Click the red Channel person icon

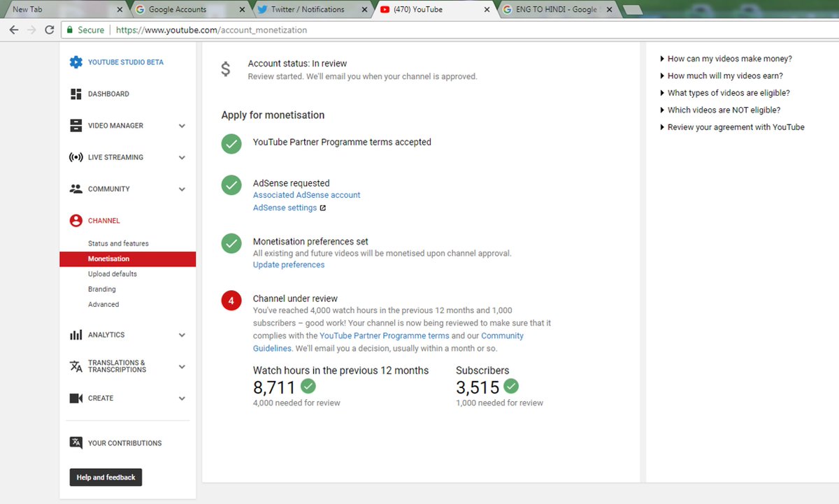pos(76,221)
